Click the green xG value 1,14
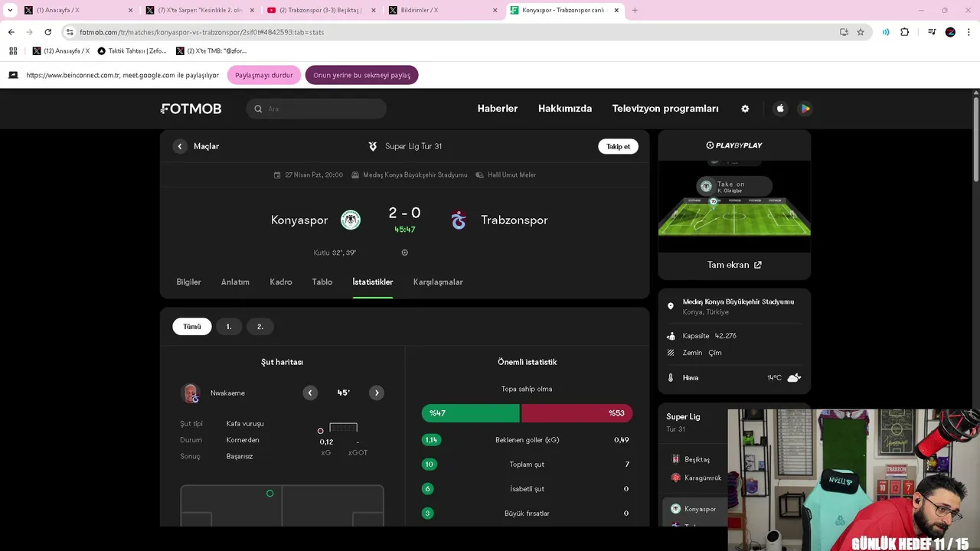Screen dimensions: 980x551 click(431, 440)
